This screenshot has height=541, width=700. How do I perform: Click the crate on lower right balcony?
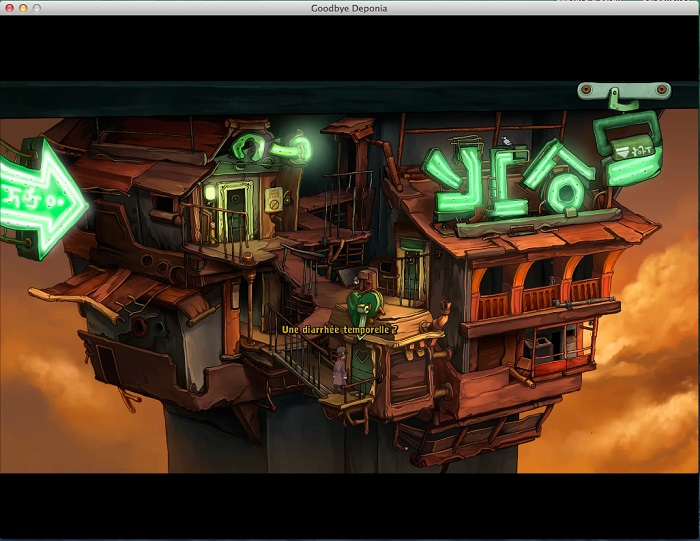pos(540,350)
